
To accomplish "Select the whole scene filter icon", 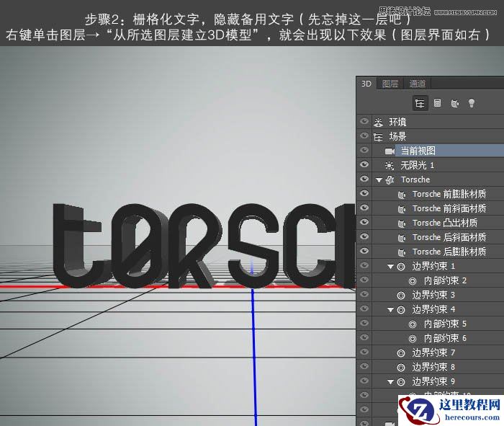I will 420,103.
